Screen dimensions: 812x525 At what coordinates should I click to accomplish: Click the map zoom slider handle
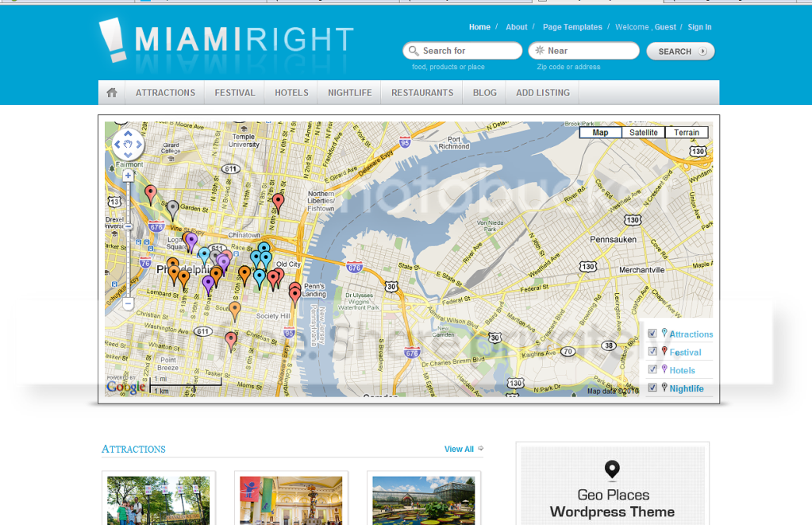click(x=128, y=226)
